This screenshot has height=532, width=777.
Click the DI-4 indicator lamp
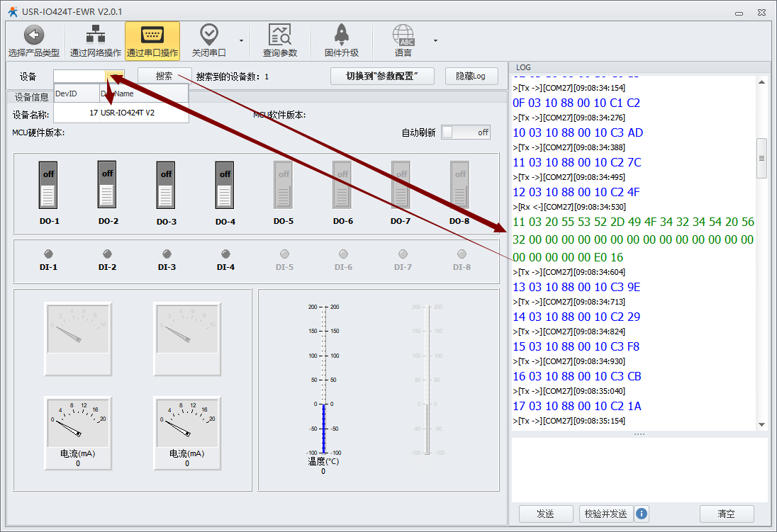pos(225,254)
